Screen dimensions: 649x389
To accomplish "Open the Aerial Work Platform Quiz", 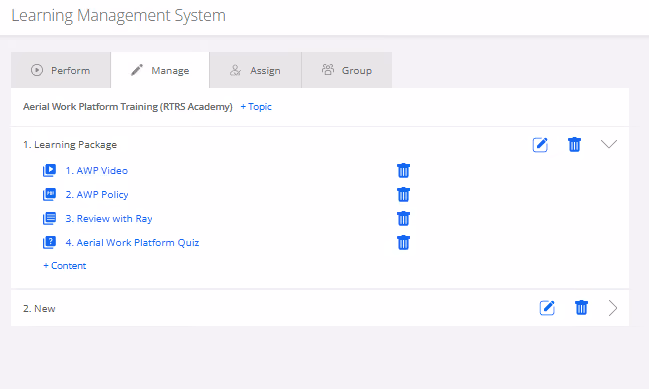I will click(132, 243).
